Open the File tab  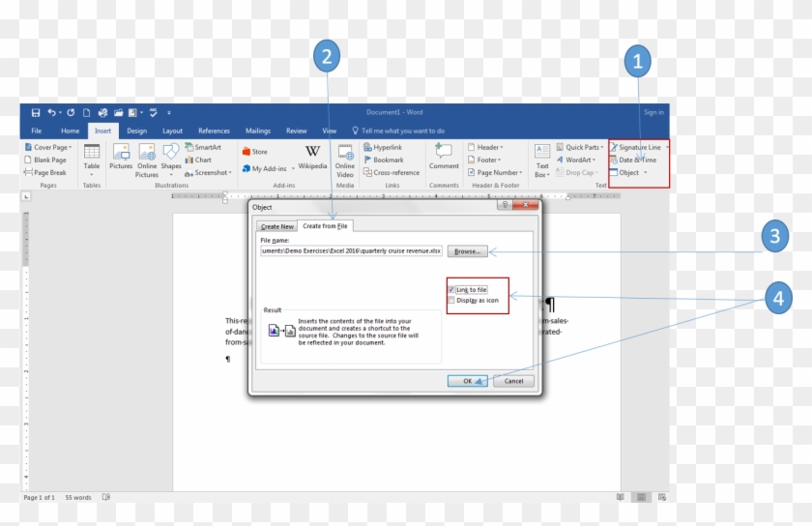37,131
